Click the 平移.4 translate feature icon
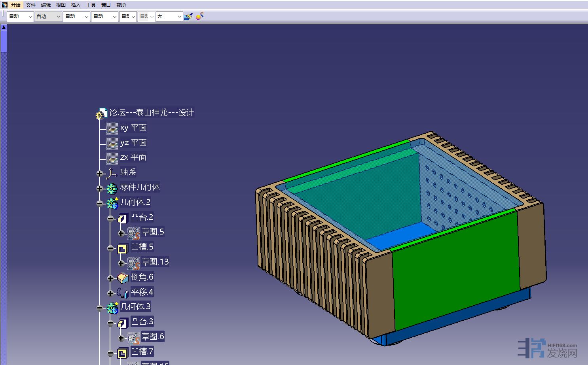This screenshot has height=365, width=588. pyautogui.click(x=123, y=293)
